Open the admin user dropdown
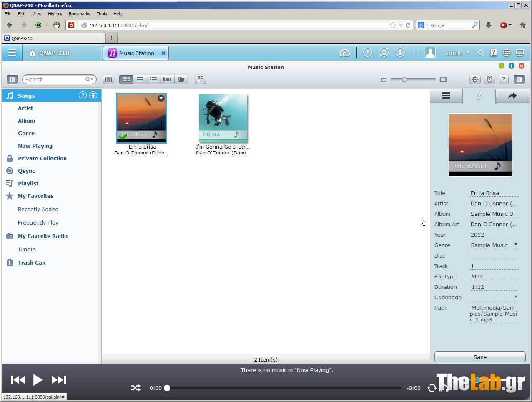Image resolution: width=532 pixels, height=402 pixels. coord(457,53)
